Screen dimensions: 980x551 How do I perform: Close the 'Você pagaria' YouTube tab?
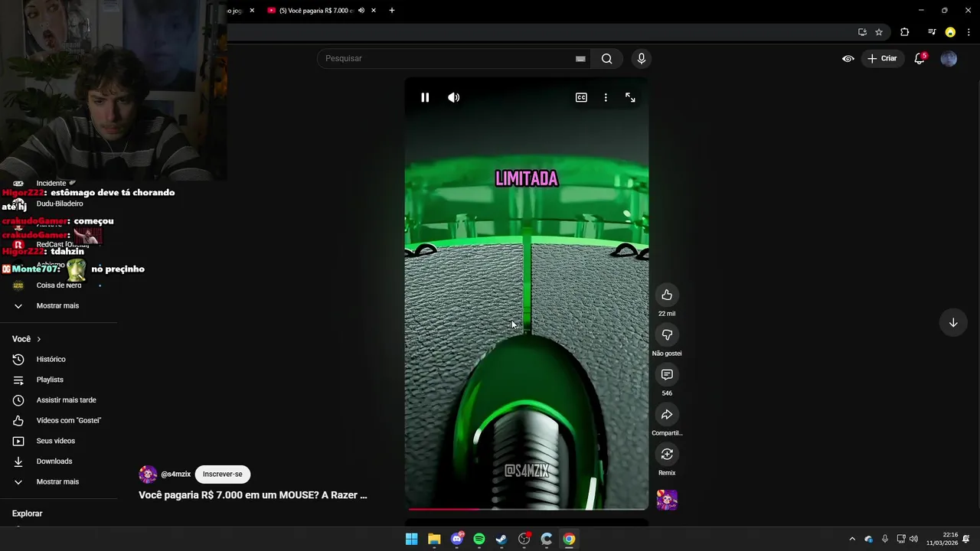[374, 11]
